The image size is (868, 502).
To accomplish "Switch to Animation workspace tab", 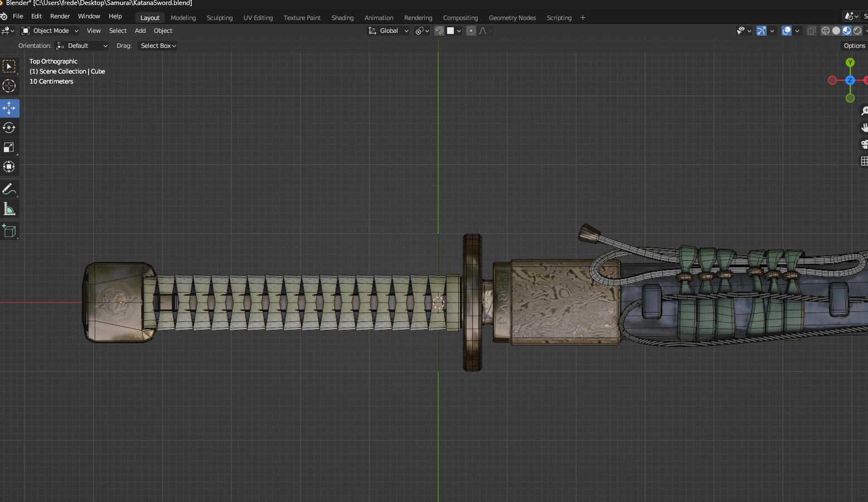I will pyautogui.click(x=379, y=18).
